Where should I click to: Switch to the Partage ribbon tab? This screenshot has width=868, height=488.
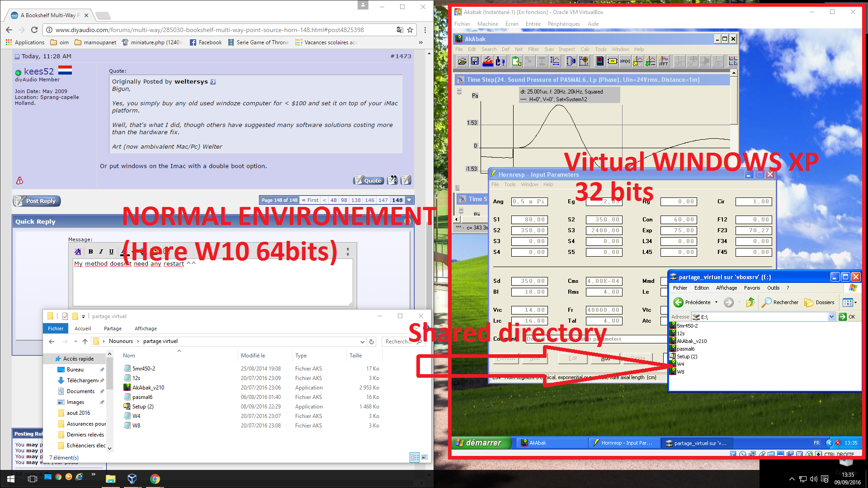(x=113, y=328)
